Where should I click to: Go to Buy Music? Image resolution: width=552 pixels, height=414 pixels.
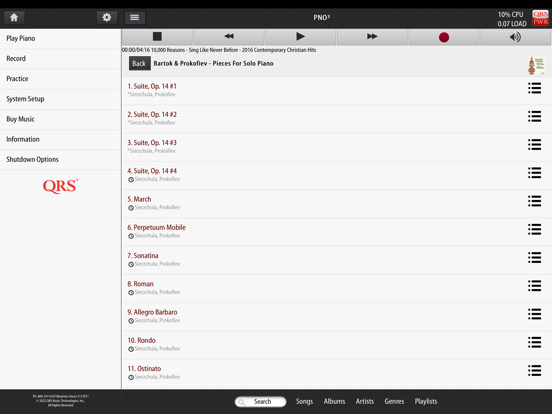tap(61, 119)
